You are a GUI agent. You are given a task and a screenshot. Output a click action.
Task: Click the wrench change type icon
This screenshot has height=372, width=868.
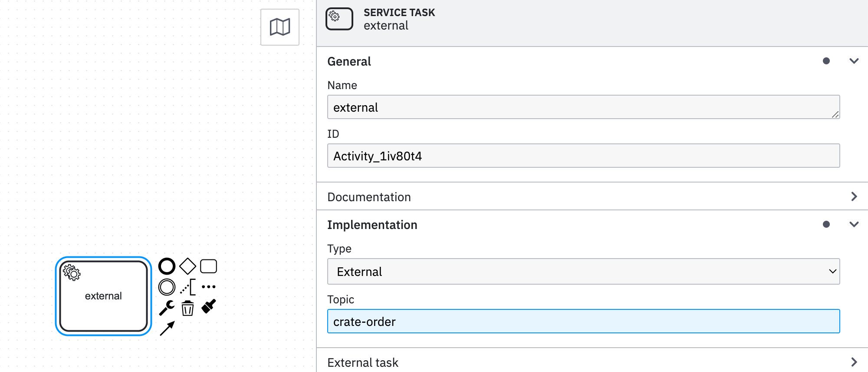167,308
